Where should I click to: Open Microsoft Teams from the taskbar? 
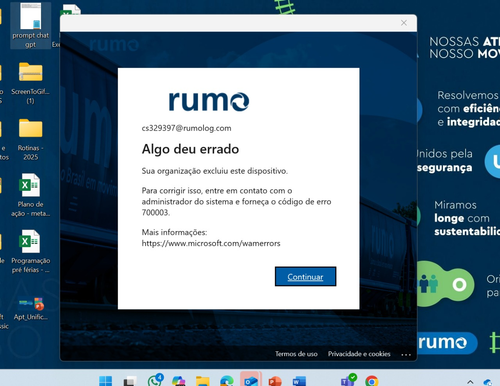tap(348, 380)
